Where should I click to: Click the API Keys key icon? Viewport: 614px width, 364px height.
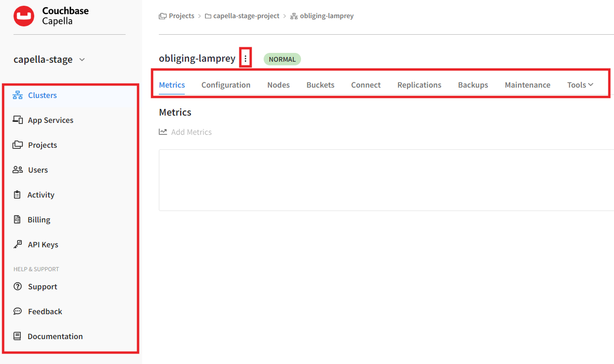click(18, 244)
